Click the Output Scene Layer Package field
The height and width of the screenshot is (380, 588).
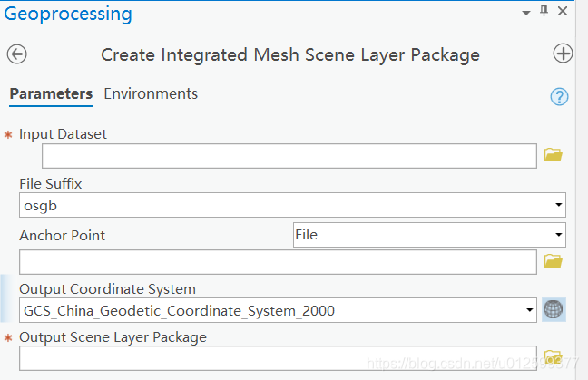pyautogui.click(x=278, y=358)
